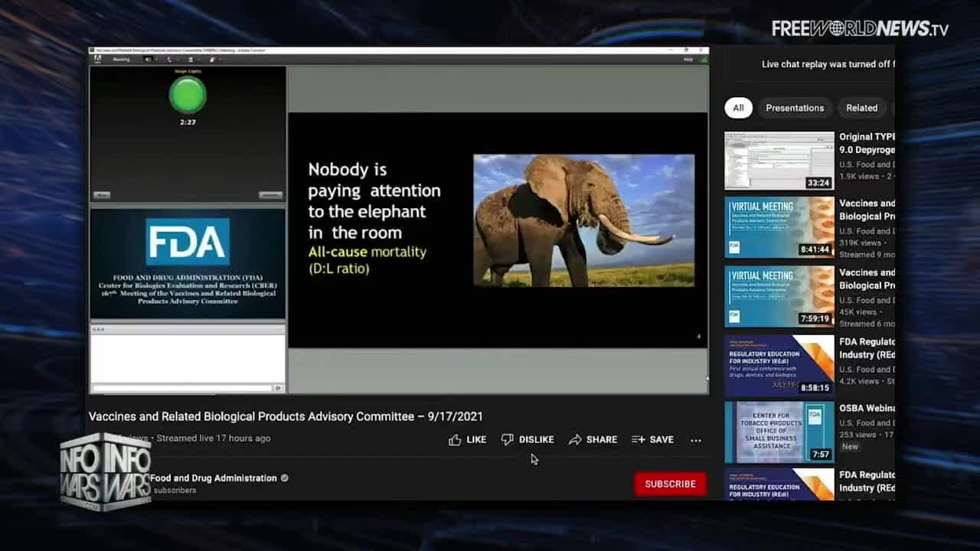Click the '253 views' text

point(859,435)
